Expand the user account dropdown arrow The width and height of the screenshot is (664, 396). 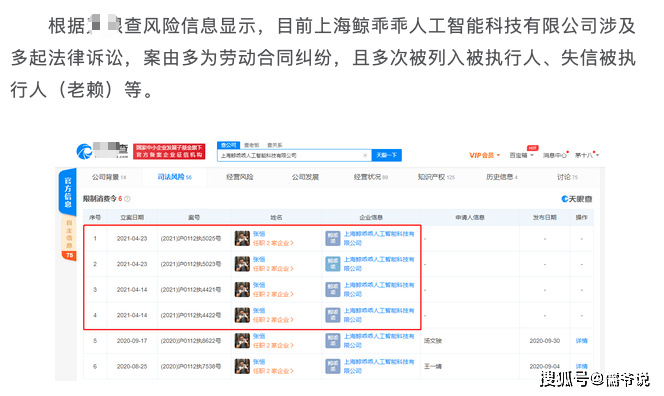coord(597,155)
